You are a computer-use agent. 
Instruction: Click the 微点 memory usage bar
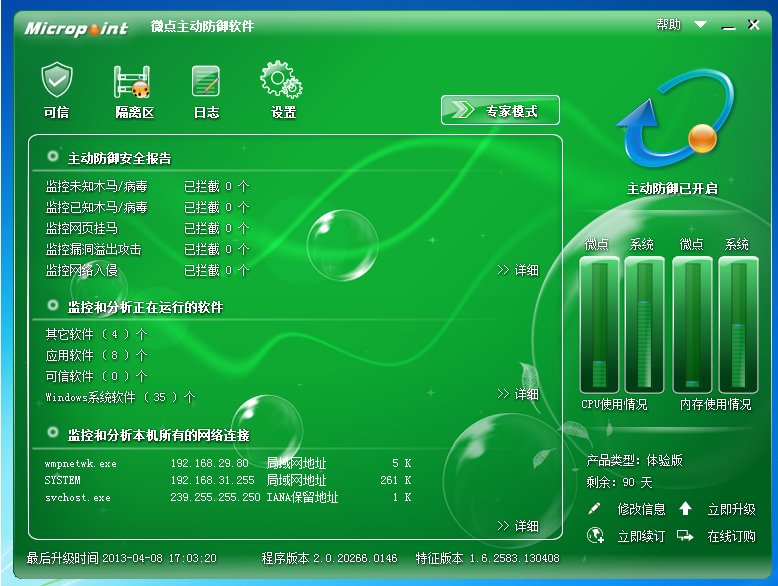coord(693,325)
